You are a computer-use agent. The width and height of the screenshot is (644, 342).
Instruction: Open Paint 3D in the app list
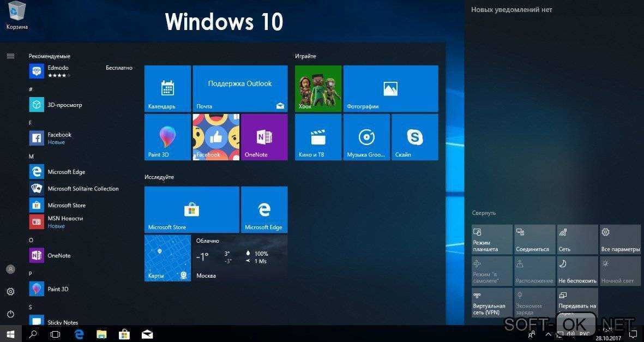(81, 289)
